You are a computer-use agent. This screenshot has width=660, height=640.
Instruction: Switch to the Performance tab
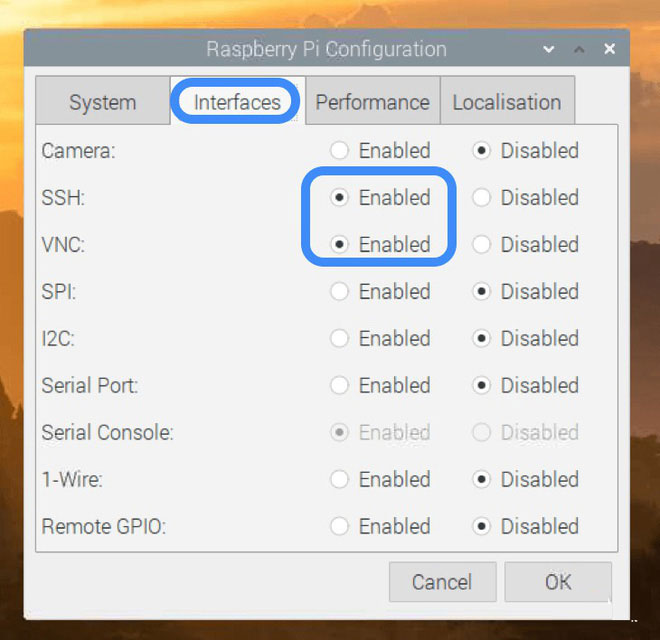coord(372,102)
